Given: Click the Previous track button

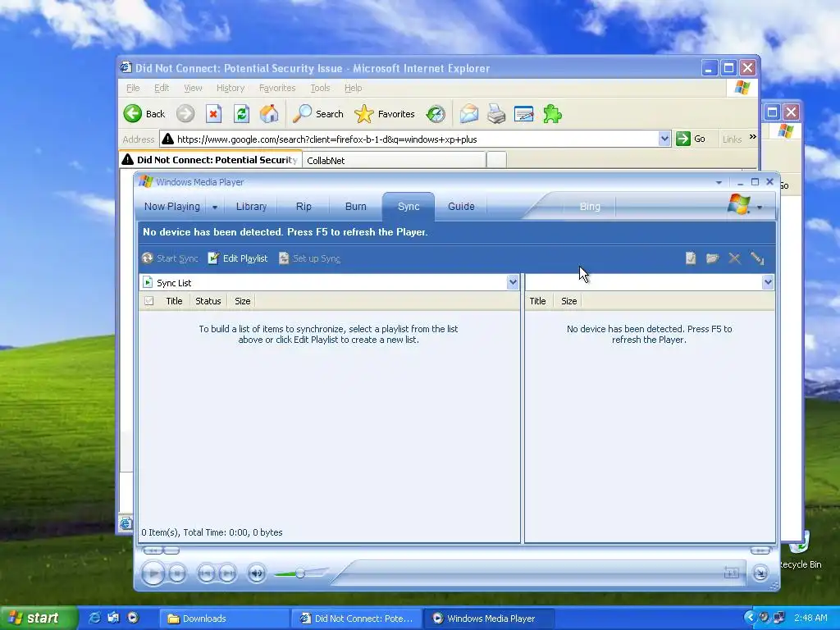Looking at the screenshot, I should pos(206,573).
